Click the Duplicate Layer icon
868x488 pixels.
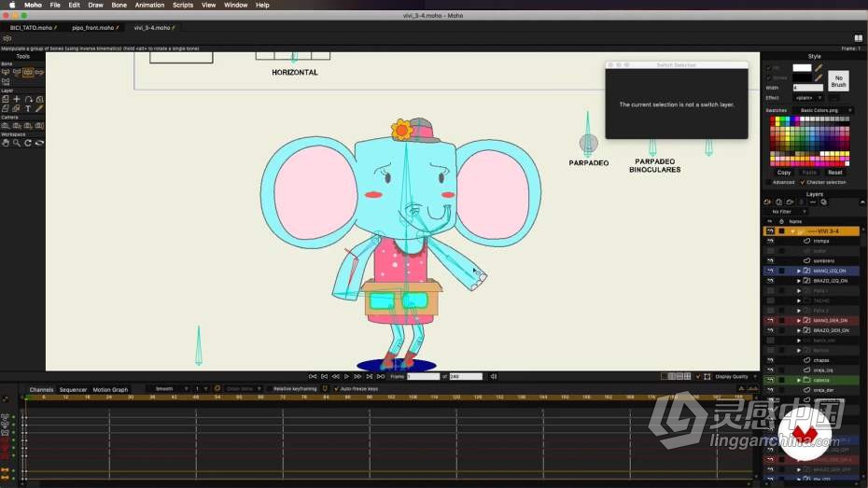[x=779, y=202]
